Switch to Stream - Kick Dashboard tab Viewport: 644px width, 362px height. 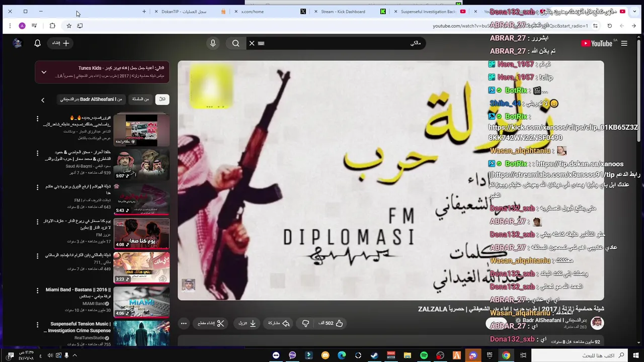point(349,11)
